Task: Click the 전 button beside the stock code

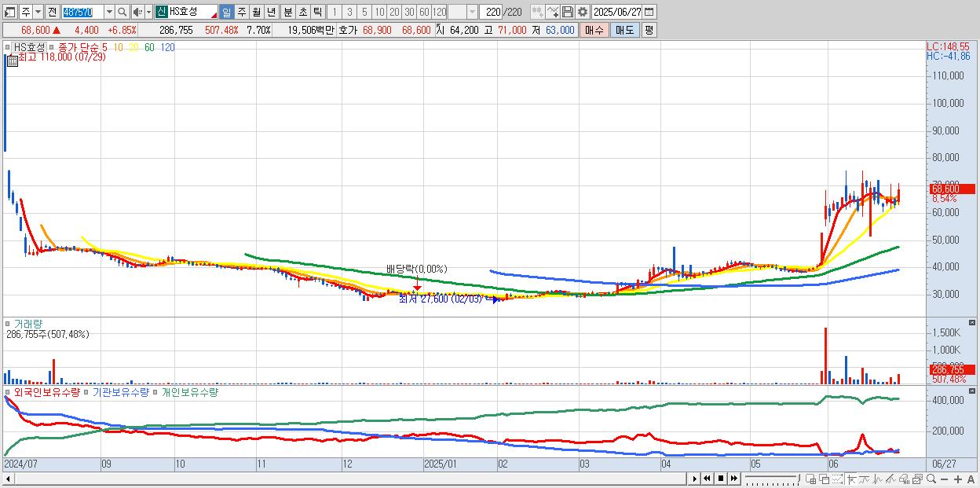Action: 52,12
